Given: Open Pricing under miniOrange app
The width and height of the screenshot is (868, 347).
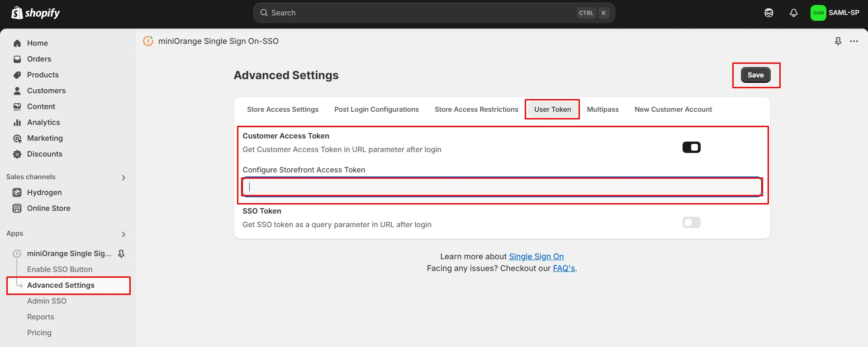Looking at the screenshot, I should [x=39, y=333].
